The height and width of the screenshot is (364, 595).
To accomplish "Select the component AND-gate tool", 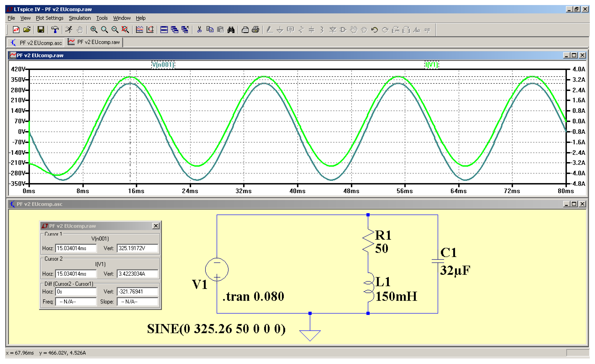I will coord(343,30).
